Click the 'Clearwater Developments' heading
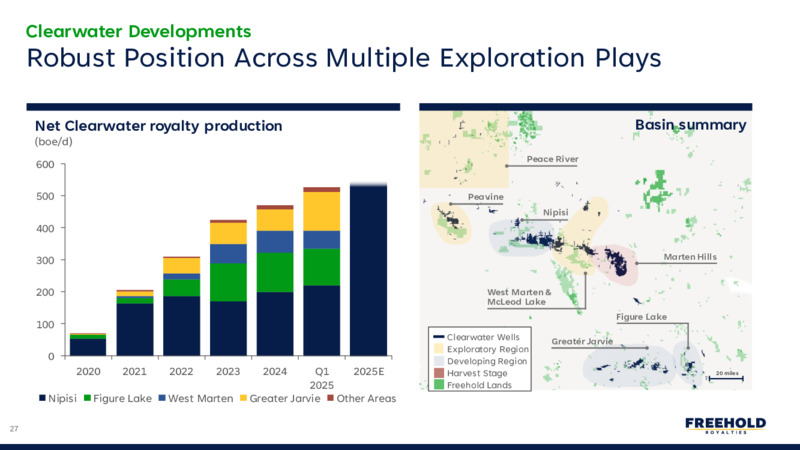The height and width of the screenshot is (450, 800). pos(138,31)
